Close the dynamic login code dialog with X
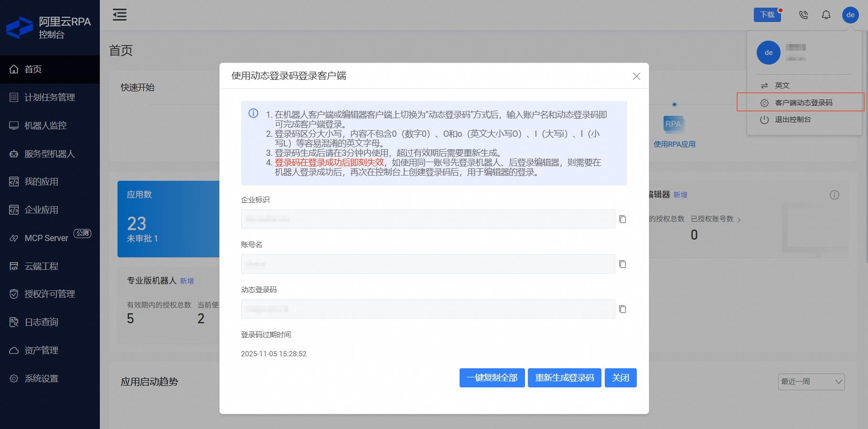The width and height of the screenshot is (868, 429). [636, 76]
